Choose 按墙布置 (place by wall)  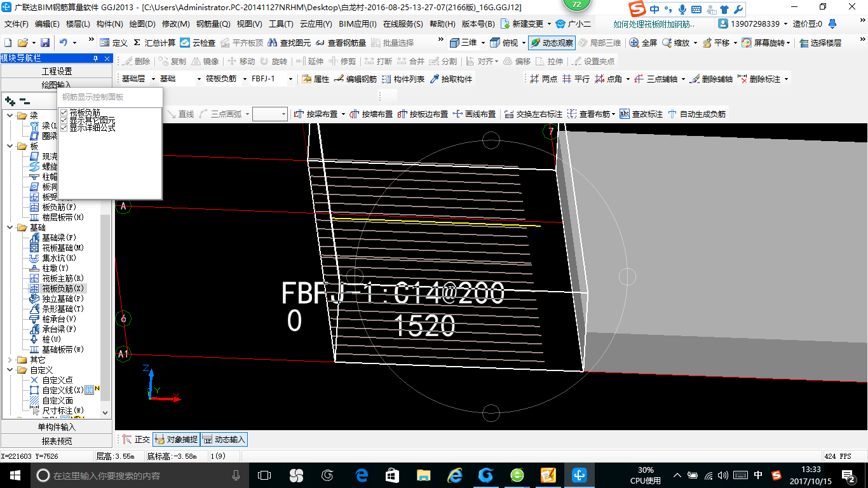coord(371,114)
